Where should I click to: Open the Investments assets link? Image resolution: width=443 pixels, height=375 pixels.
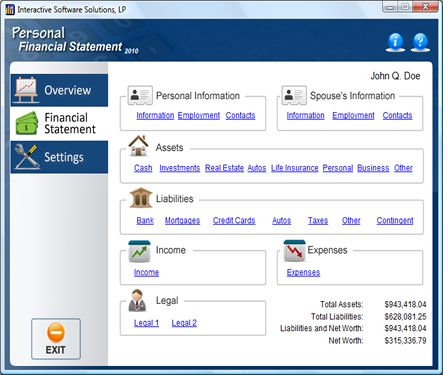(x=180, y=168)
